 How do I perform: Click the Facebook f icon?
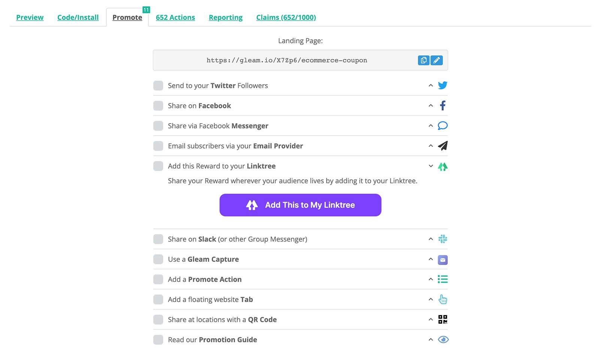443,106
